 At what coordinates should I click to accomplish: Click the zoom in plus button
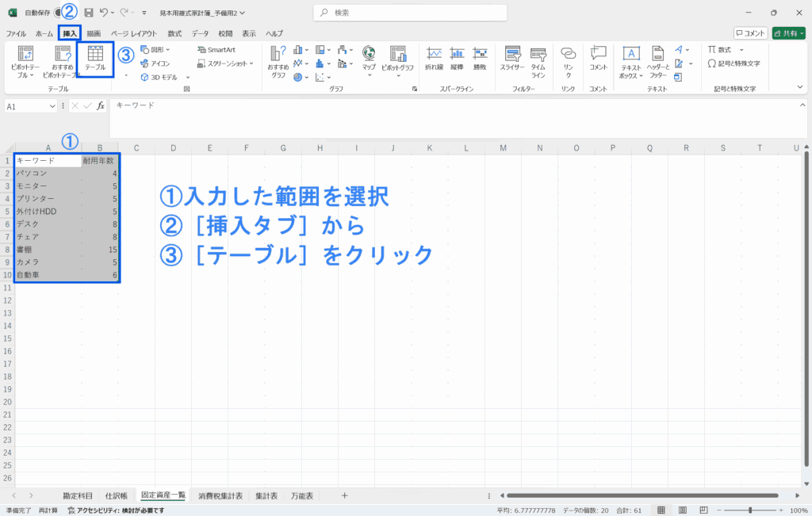coord(781,510)
